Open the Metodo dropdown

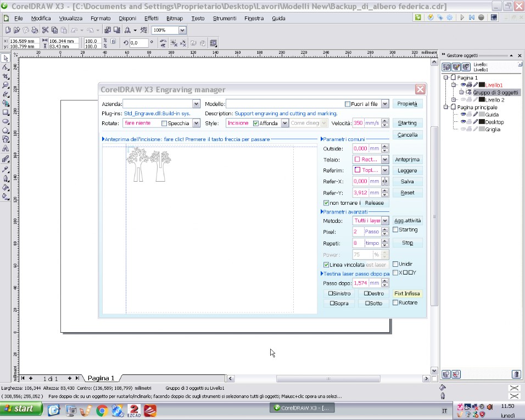385,221
